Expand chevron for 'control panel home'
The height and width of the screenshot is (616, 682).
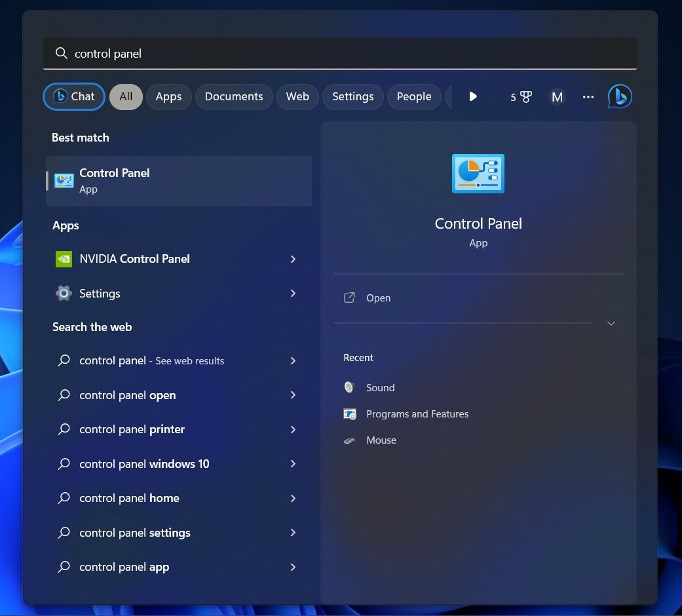293,498
